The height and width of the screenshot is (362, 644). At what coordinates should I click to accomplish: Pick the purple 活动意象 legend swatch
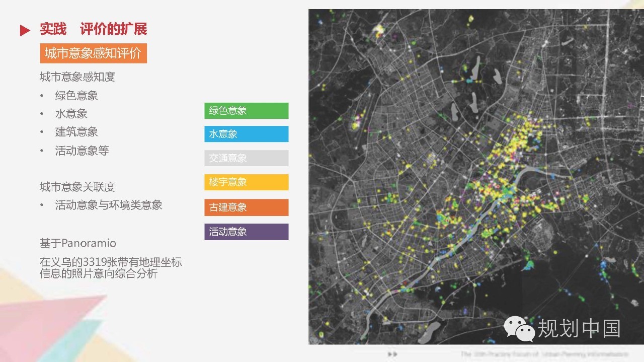247,232
